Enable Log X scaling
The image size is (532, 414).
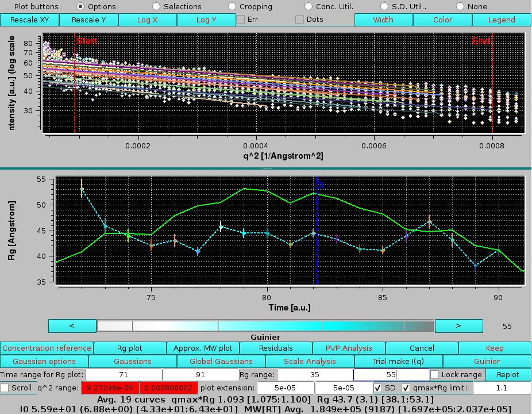(x=147, y=19)
